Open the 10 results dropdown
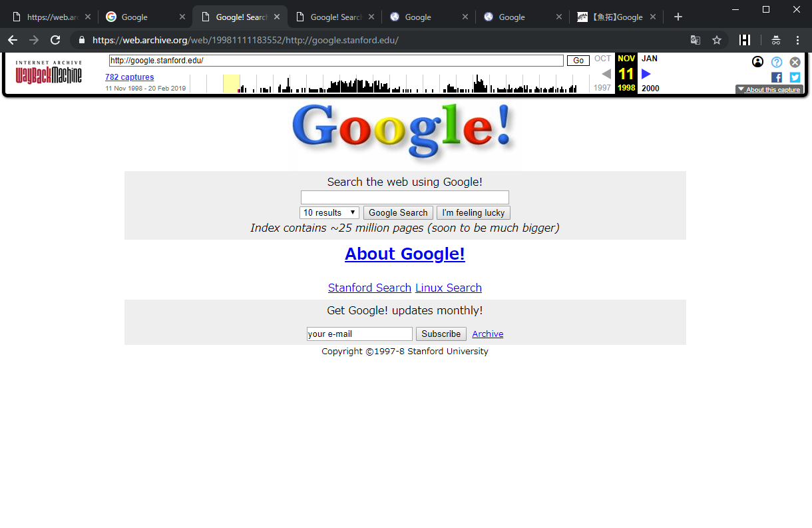812x528 pixels. coord(329,213)
